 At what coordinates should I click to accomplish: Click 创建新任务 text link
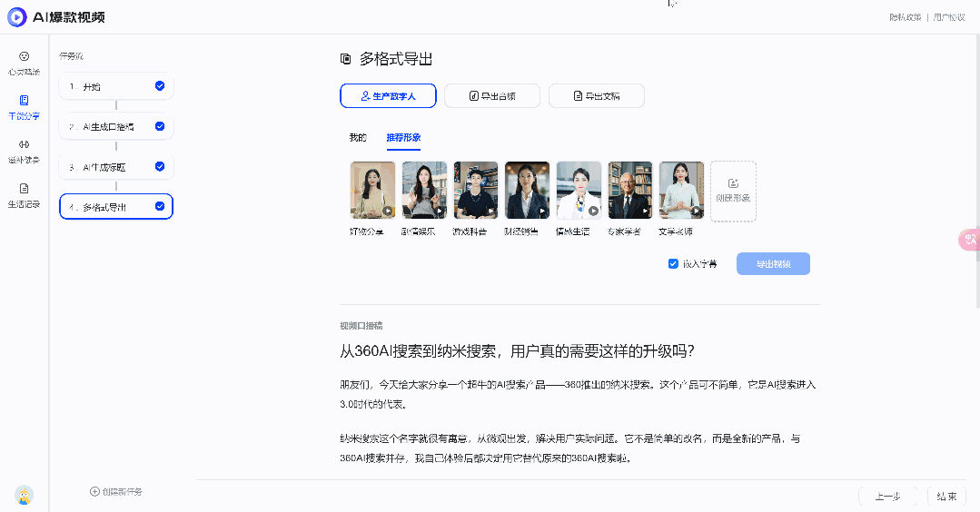click(122, 492)
